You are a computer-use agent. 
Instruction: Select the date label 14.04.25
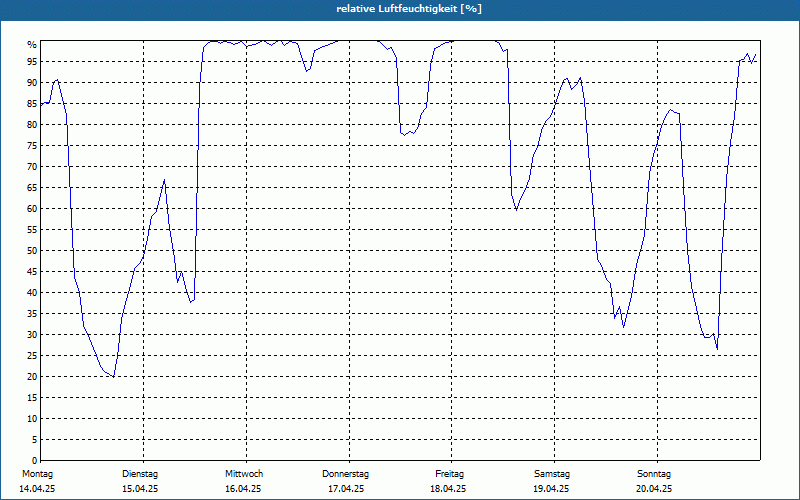coord(37,489)
